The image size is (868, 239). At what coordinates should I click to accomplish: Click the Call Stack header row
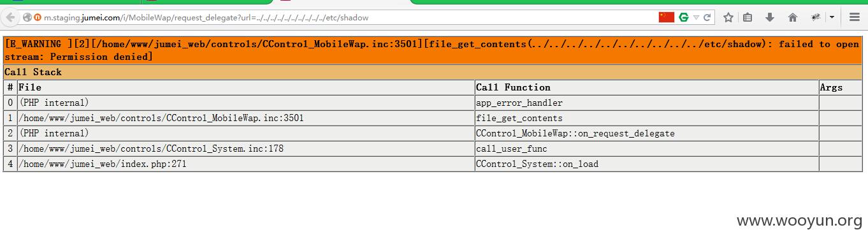433,72
